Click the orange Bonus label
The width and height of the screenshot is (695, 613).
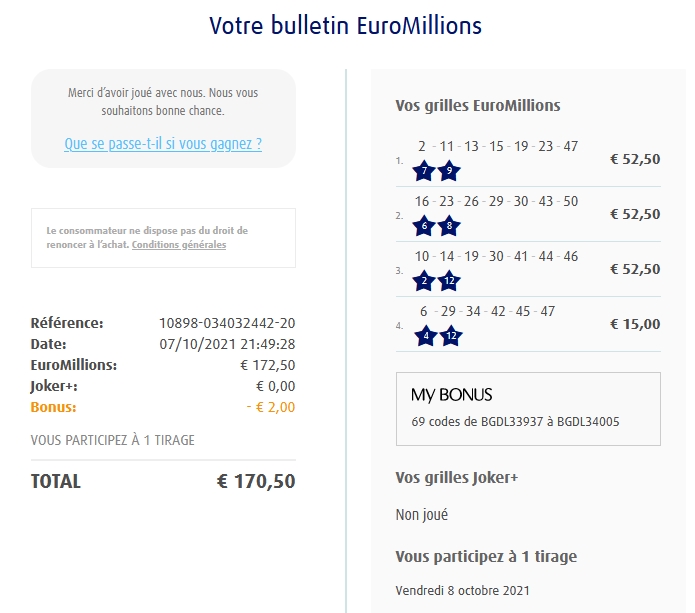tap(53, 407)
